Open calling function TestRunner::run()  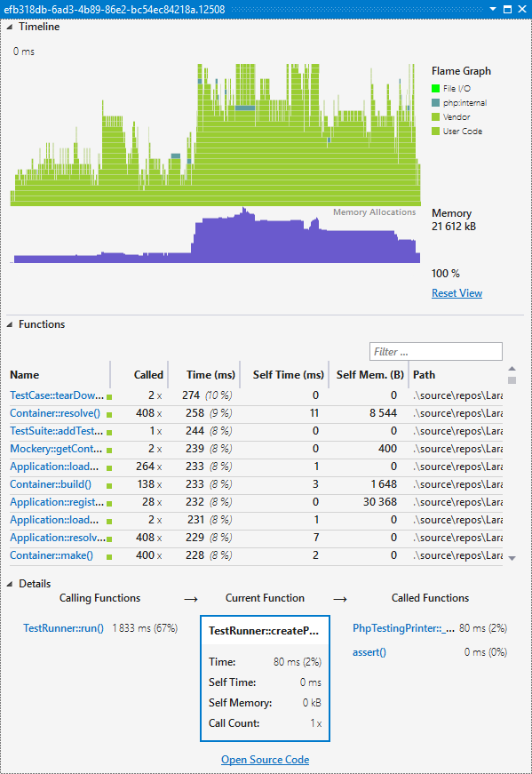pyautogui.click(x=63, y=628)
